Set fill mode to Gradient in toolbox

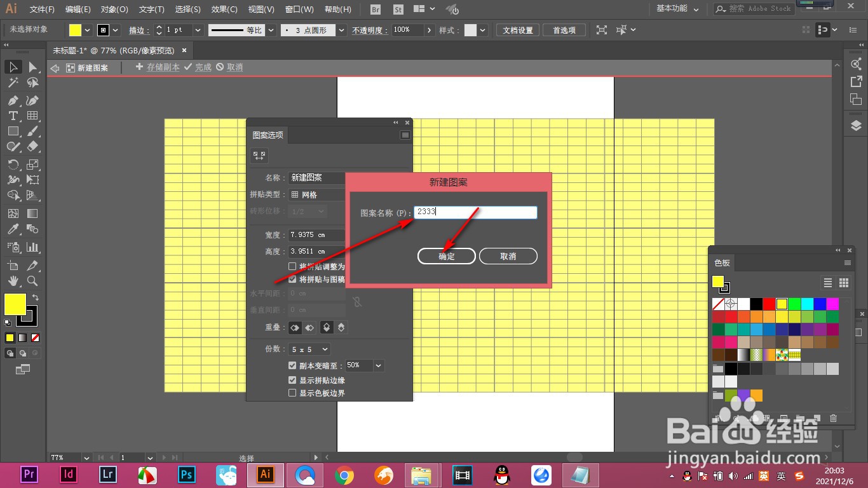(22, 337)
